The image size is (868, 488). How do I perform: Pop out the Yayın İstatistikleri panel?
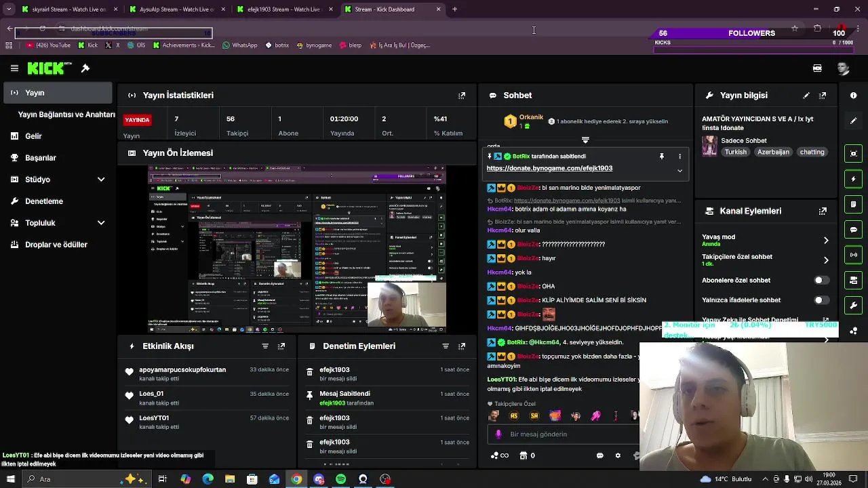pos(462,96)
